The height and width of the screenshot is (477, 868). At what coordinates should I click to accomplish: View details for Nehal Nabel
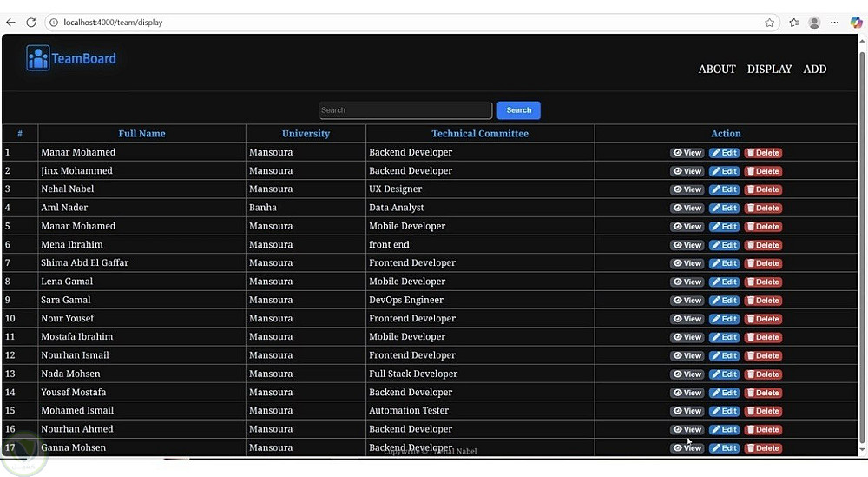point(687,189)
